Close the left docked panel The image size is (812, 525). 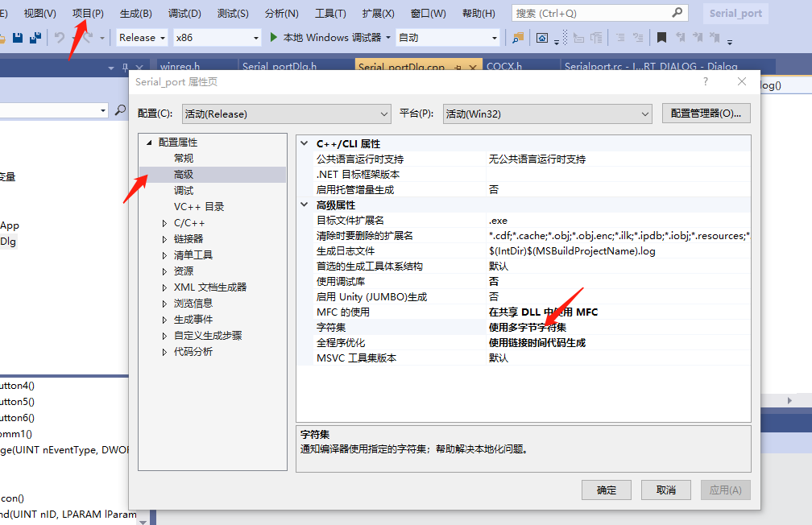[x=139, y=68]
